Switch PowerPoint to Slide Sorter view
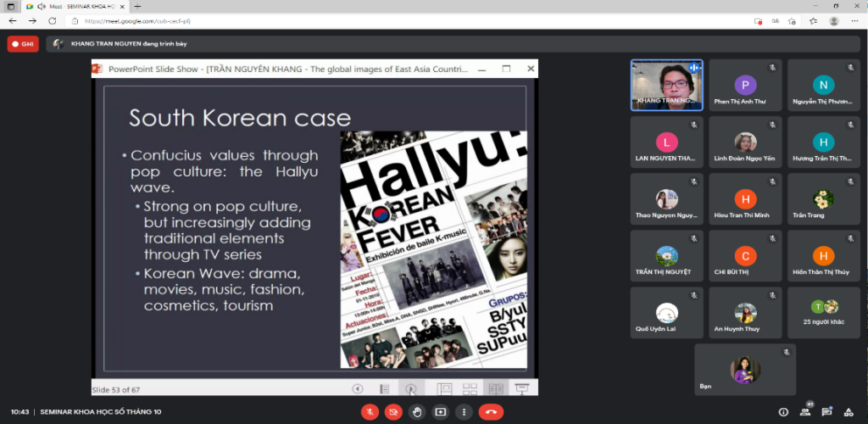868x424 pixels. coord(470,389)
